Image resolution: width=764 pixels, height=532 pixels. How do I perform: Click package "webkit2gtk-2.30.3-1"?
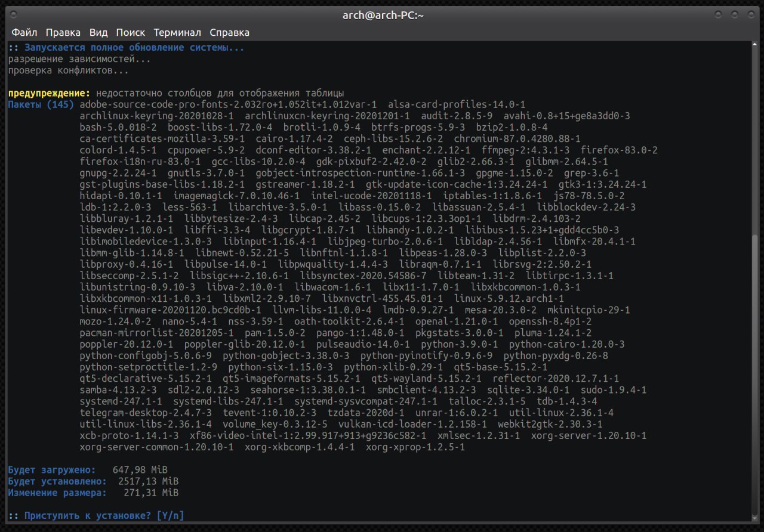click(x=550, y=424)
